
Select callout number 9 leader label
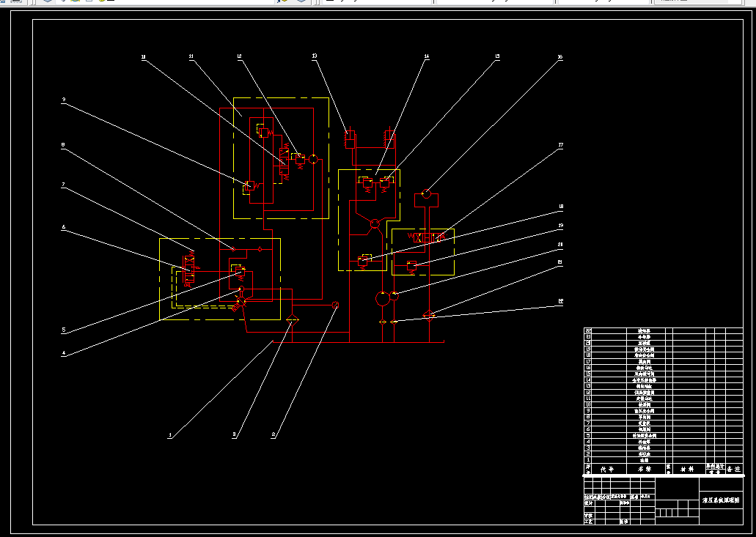click(64, 100)
